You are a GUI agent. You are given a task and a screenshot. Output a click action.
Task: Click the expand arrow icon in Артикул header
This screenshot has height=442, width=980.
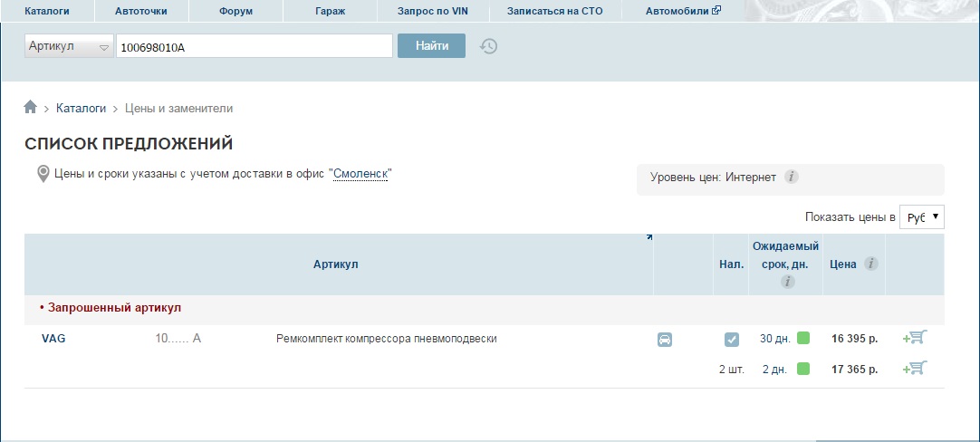click(x=649, y=238)
